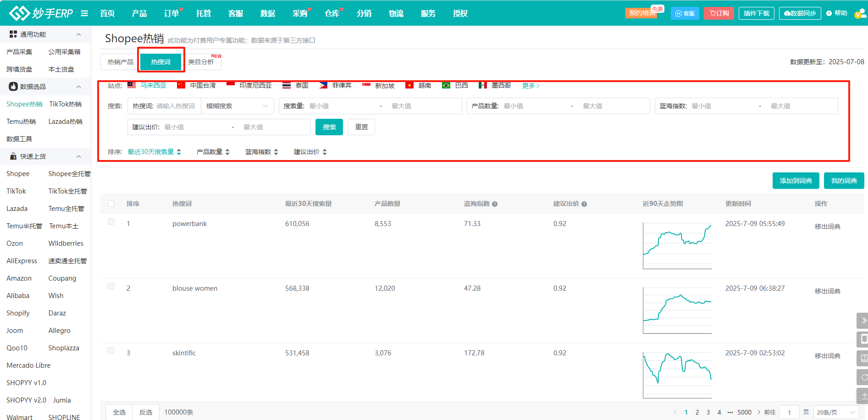
Task: Go to next page arrow in pagination
Action: pos(759,412)
